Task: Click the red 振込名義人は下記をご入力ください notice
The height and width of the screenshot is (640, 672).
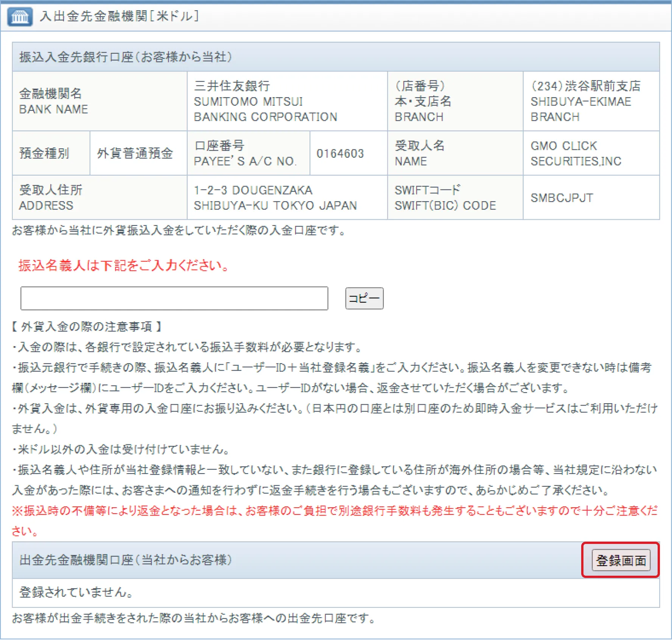Action: point(124,266)
